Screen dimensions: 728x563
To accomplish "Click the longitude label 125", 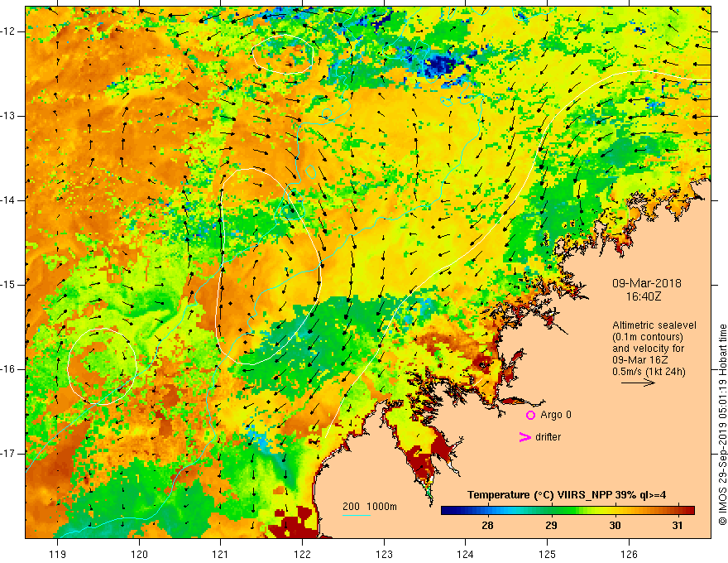I will pyautogui.click(x=548, y=554).
